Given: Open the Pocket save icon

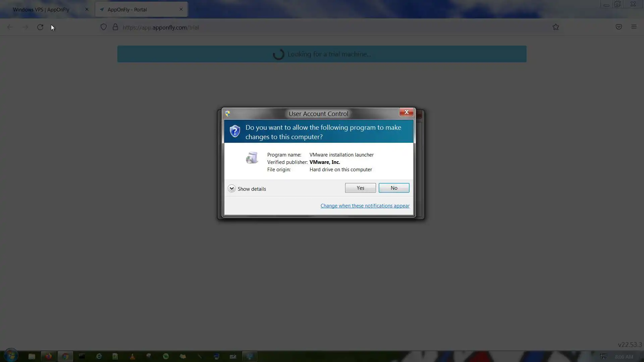Looking at the screenshot, I should (x=619, y=27).
